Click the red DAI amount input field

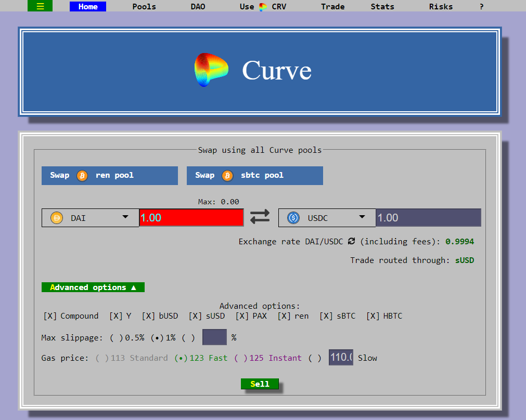click(x=191, y=218)
